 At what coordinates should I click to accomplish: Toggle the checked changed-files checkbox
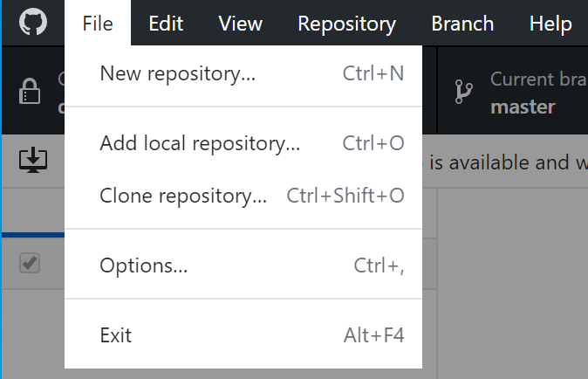pyautogui.click(x=30, y=263)
